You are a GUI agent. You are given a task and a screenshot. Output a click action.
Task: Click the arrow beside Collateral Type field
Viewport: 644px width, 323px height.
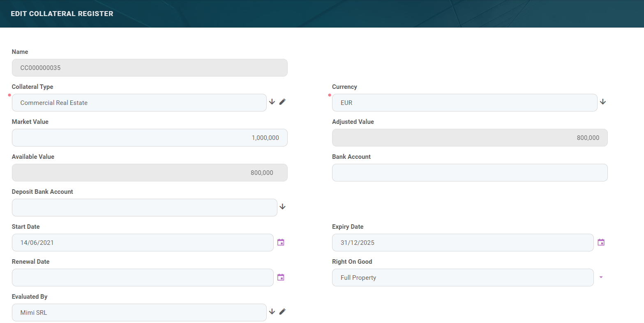coord(272,102)
